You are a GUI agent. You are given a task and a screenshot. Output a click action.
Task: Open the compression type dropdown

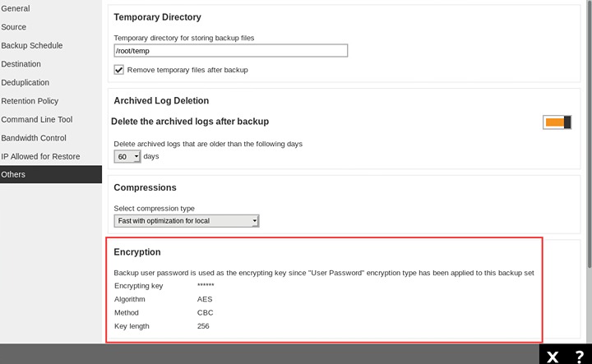pos(187,221)
